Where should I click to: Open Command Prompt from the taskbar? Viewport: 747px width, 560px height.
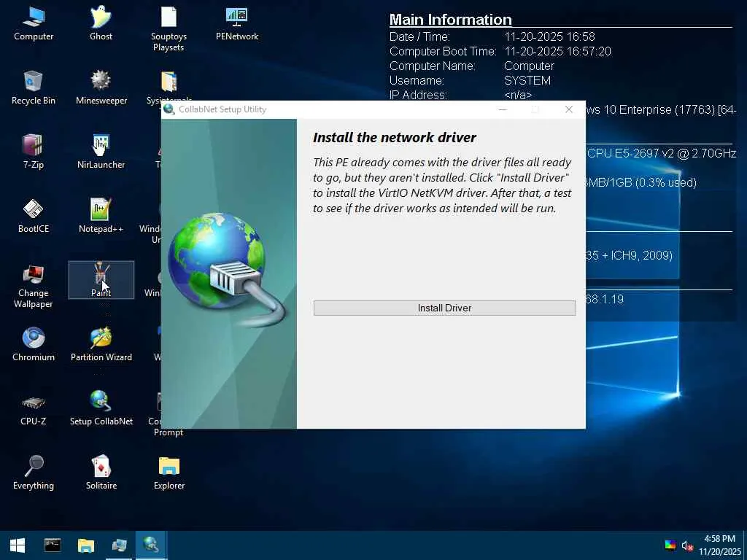click(x=53, y=545)
